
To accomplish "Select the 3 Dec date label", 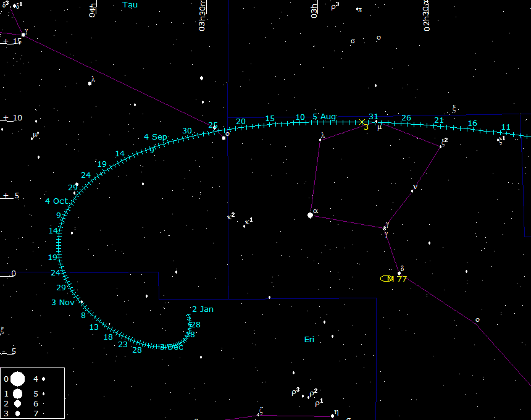I will [172, 347].
